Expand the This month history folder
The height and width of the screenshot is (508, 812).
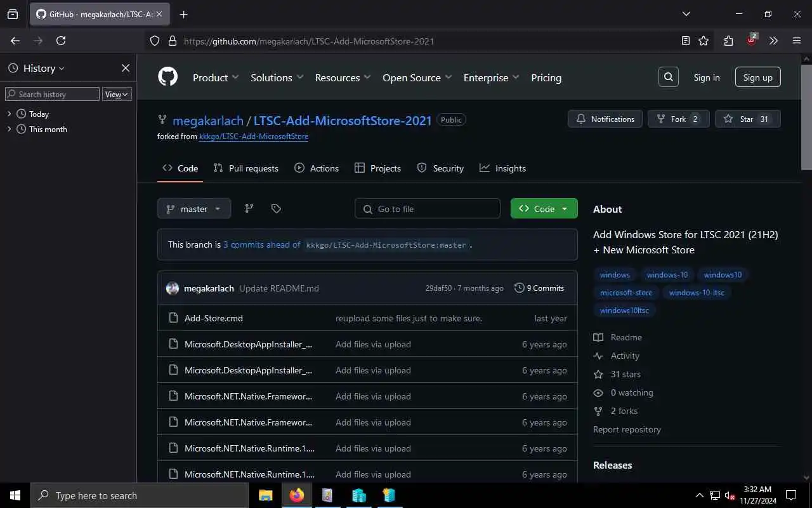pyautogui.click(x=10, y=129)
